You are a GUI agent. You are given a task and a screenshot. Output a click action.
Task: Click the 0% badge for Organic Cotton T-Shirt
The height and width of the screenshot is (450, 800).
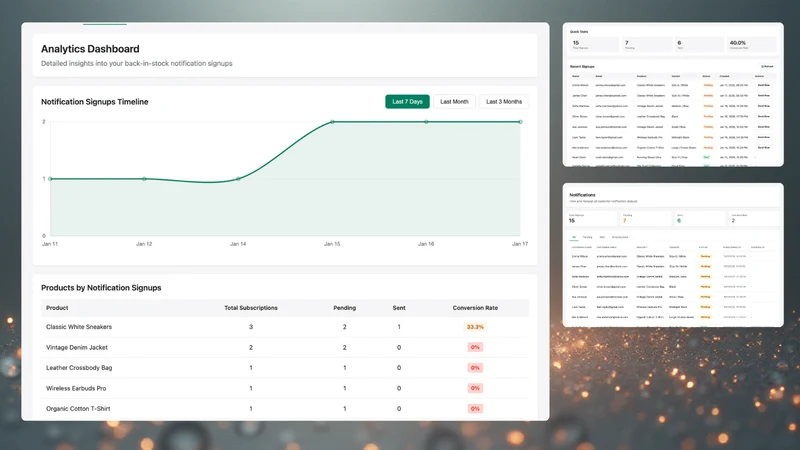click(x=475, y=409)
